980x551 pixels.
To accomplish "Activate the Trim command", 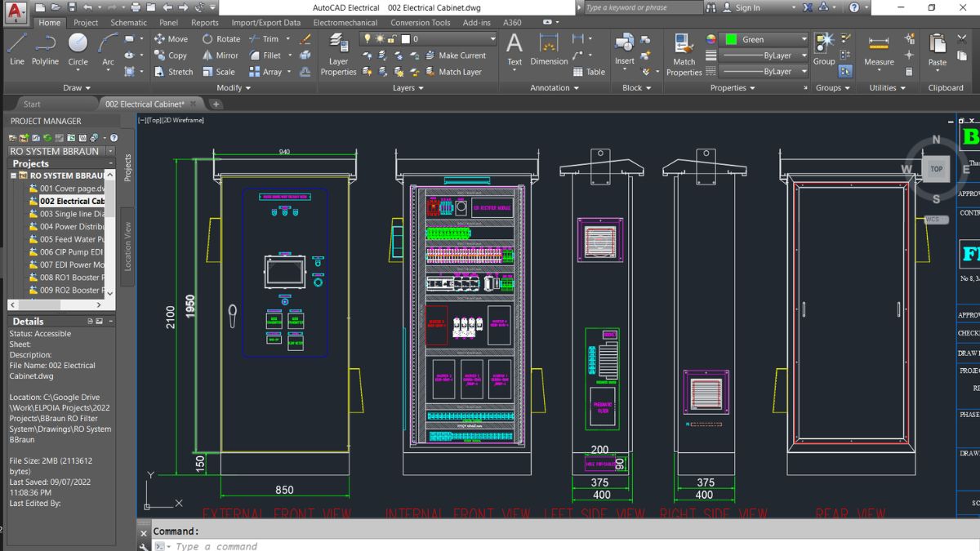I will (x=264, y=38).
